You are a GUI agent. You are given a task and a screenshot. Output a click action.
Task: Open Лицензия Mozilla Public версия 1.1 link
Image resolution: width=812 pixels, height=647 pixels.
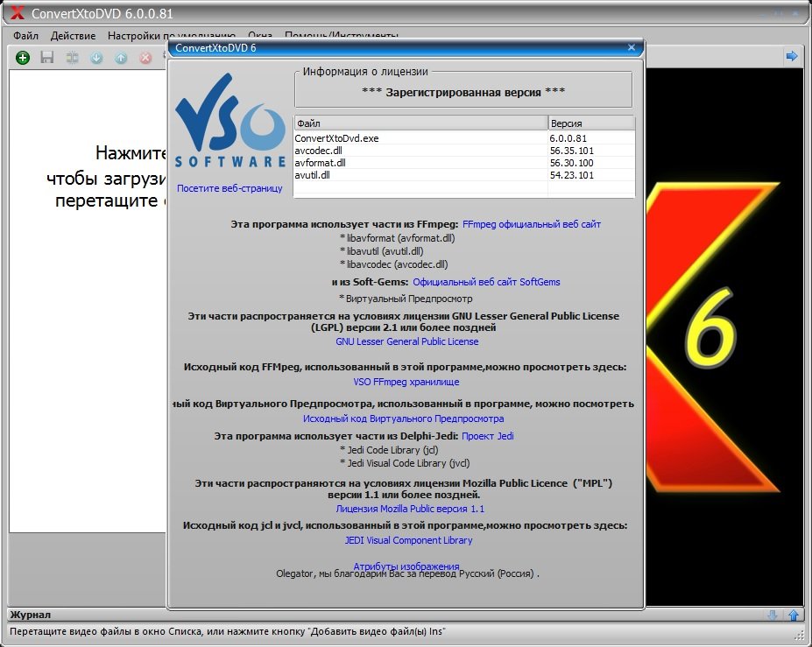410,509
